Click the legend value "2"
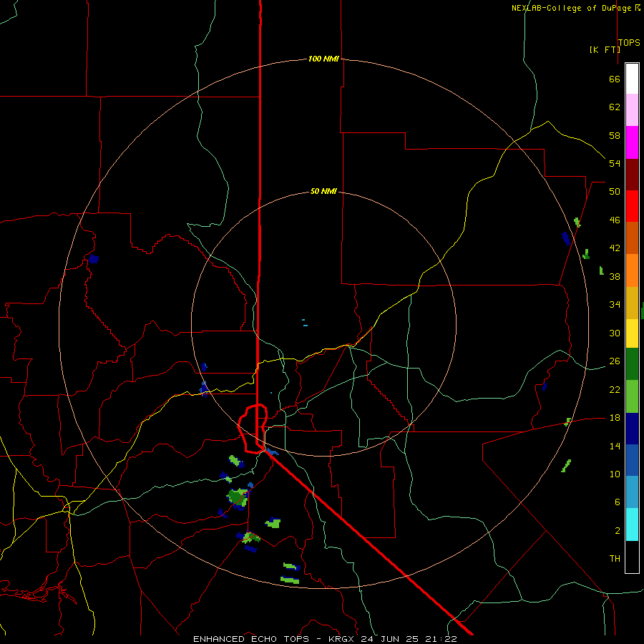This screenshot has height=644, width=644. pos(617,531)
